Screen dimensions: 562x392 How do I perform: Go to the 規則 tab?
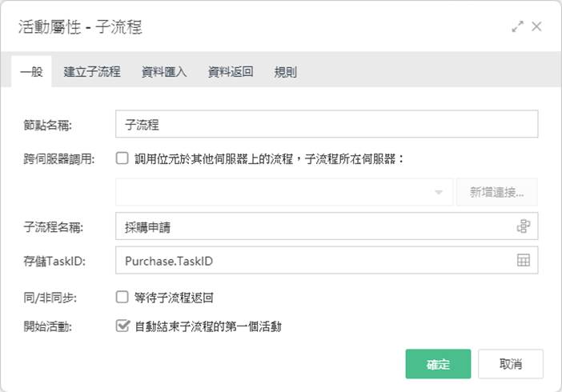[285, 72]
